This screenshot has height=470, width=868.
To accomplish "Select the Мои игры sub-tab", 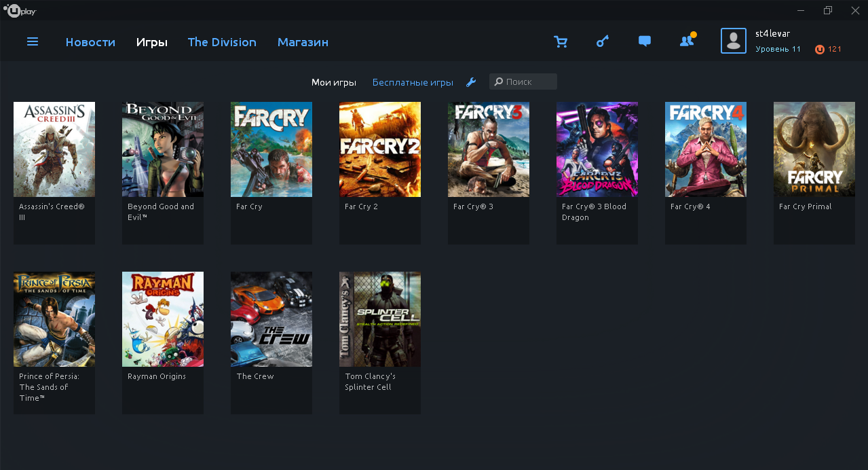I will click(x=334, y=82).
